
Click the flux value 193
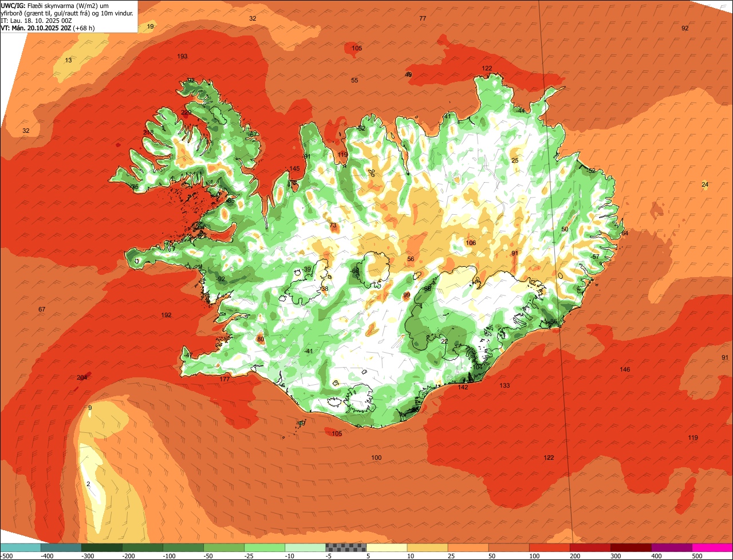pos(182,56)
